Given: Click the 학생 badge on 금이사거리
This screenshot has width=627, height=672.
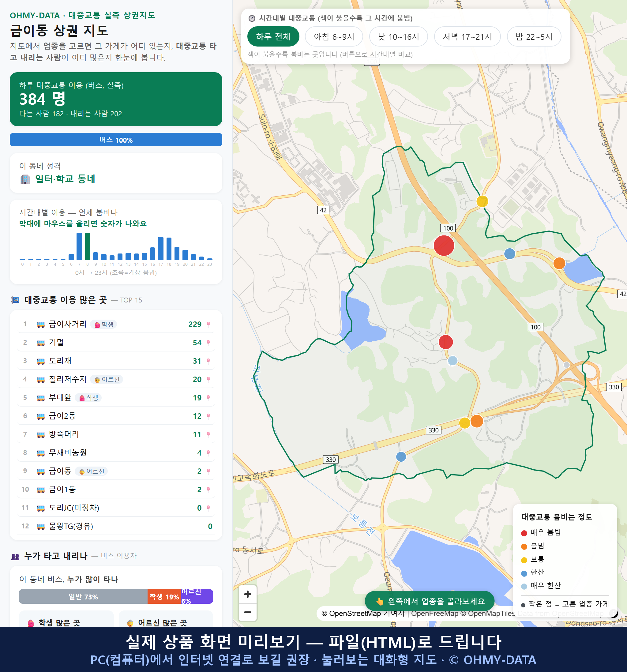Looking at the screenshot, I should click(x=104, y=325).
